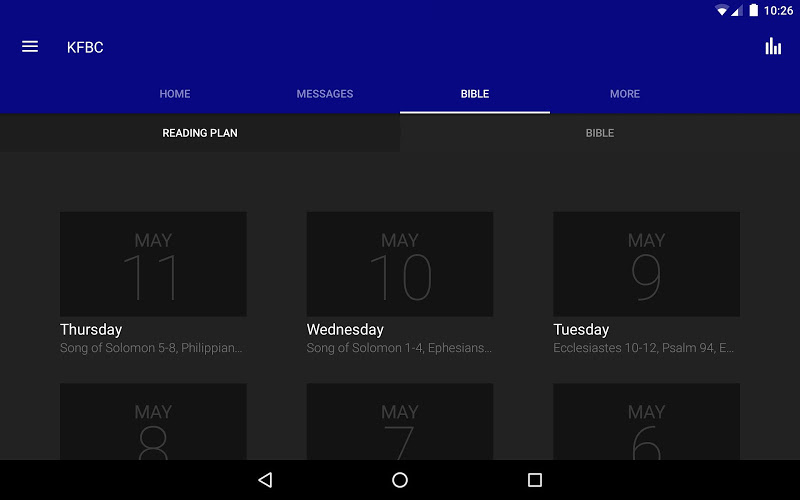800x500 pixels.
Task: Click the Wednesday reading title
Action: (345, 330)
